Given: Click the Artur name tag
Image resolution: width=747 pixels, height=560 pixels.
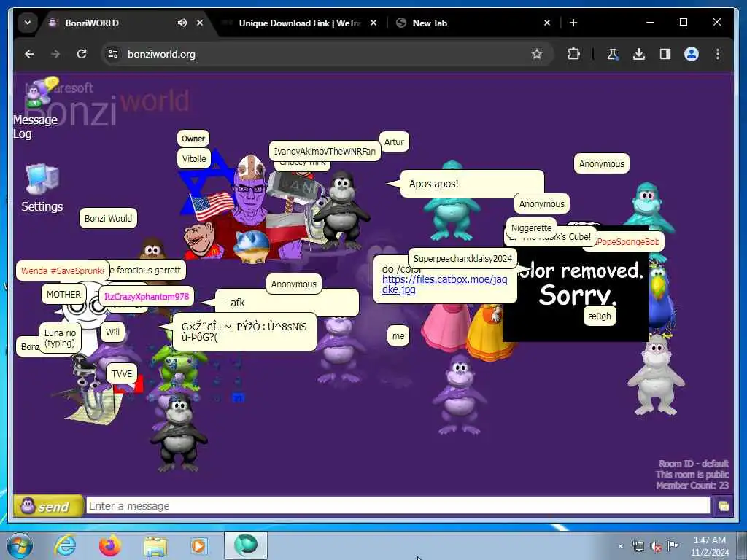Looking at the screenshot, I should tap(394, 142).
